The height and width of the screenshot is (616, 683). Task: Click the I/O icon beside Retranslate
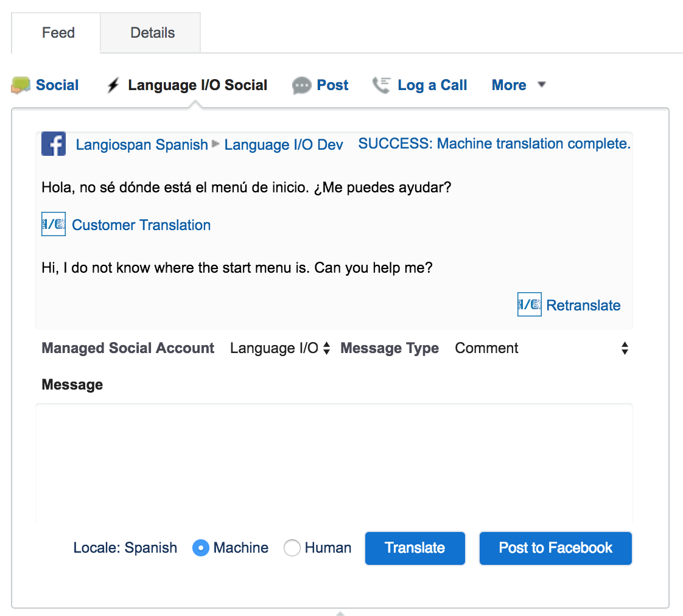pyautogui.click(x=529, y=304)
